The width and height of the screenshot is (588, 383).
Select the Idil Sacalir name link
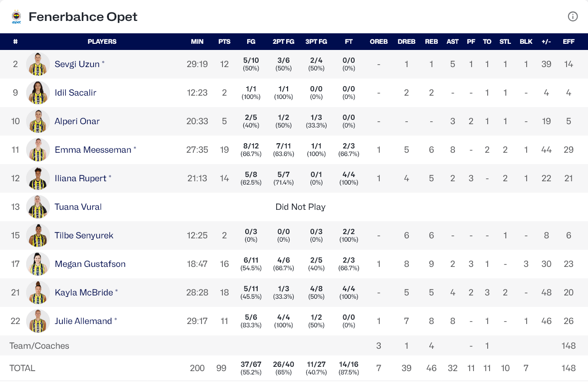[x=76, y=93]
